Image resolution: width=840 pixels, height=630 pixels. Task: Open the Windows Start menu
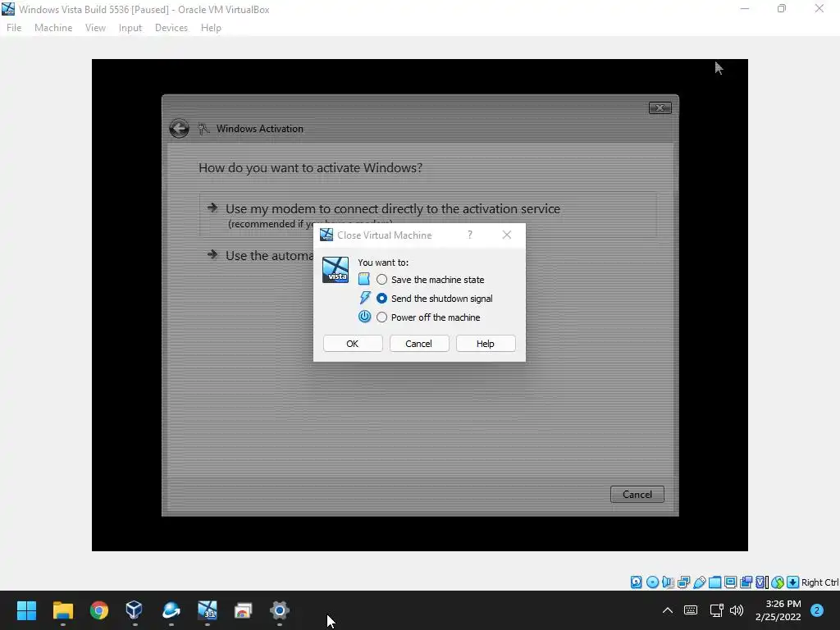coord(26,610)
